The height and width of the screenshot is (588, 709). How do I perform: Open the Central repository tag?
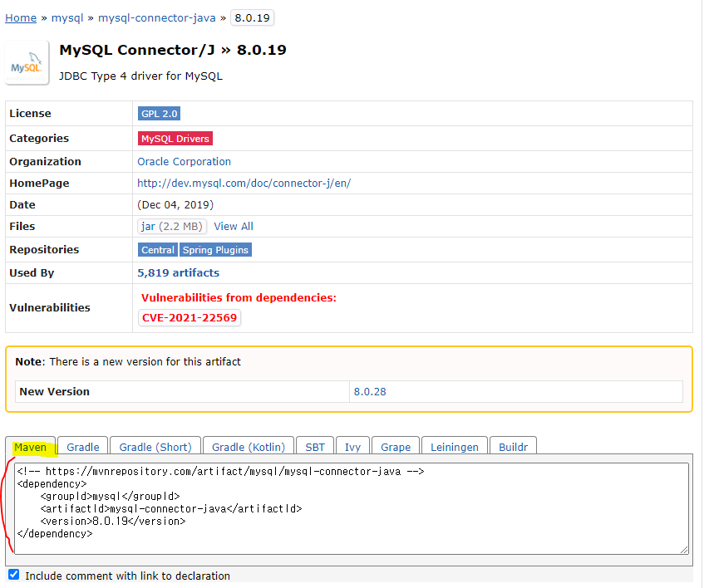click(158, 250)
